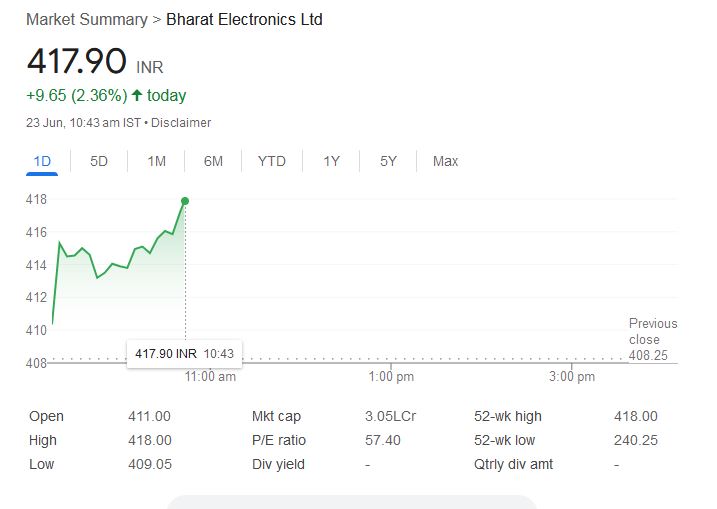Switch to the 5D range tab
The height and width of the screenshot is (509, 717).
tap(99, 161)
